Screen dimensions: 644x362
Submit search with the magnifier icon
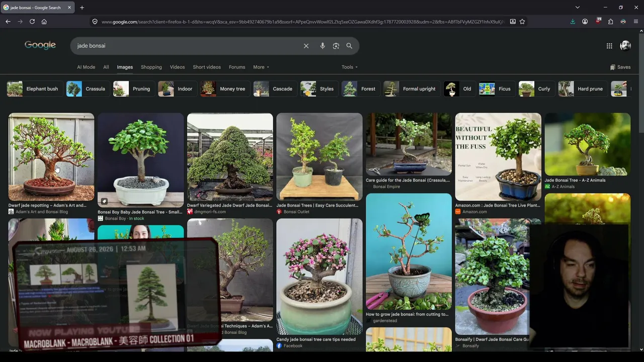pyautogui.click(x=349, y=46)
